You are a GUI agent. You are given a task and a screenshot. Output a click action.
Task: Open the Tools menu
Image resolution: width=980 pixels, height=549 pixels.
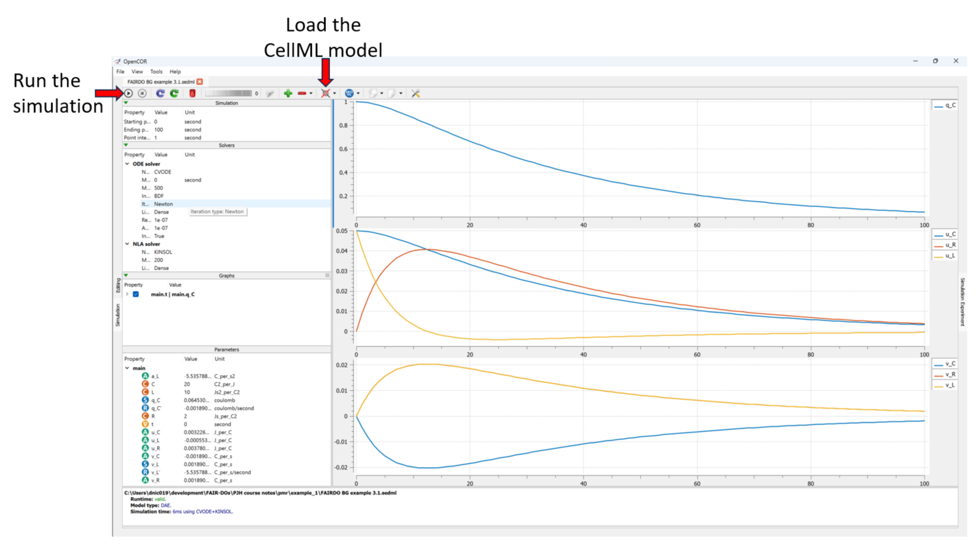tap(156, 71)
